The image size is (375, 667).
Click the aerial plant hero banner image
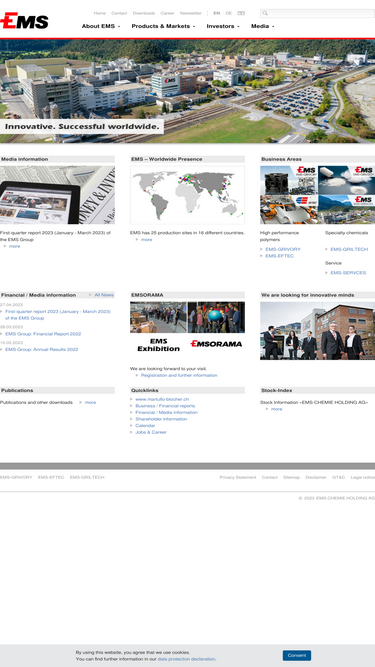click(x=188, y=91)
